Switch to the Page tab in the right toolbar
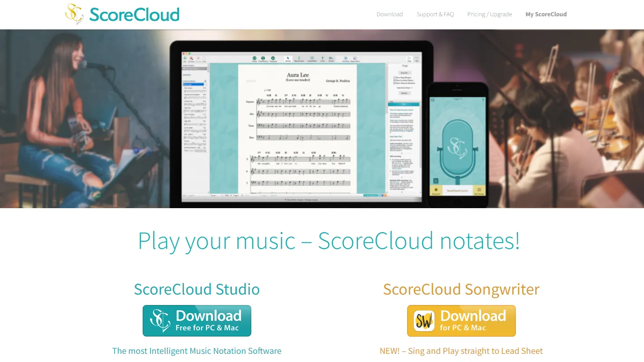This screenshot has height=362, width=644. 409,58
